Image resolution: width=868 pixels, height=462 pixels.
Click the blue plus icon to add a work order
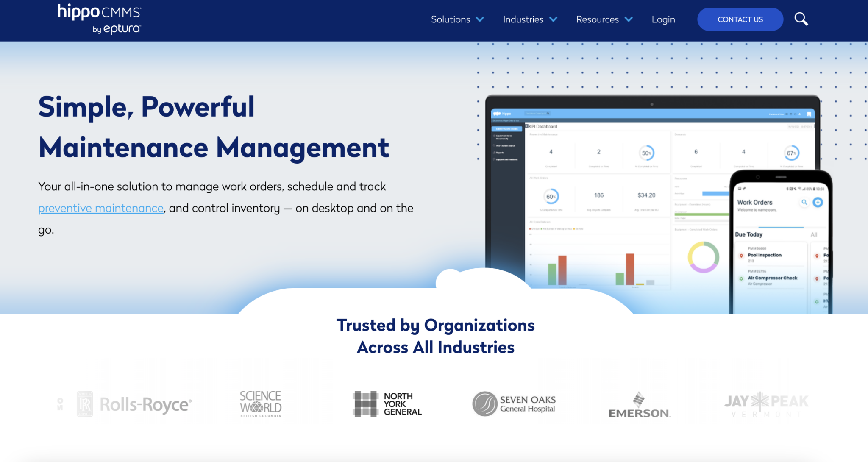click(x=818, y=203)
